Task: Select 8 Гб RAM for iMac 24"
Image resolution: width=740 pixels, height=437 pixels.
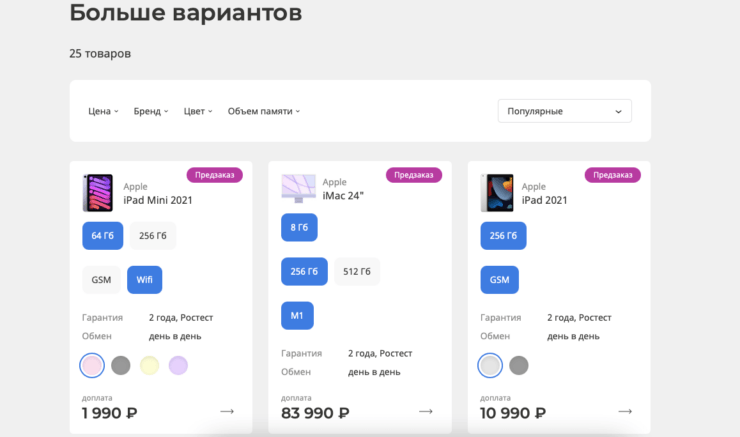Action: click(299, 227)
